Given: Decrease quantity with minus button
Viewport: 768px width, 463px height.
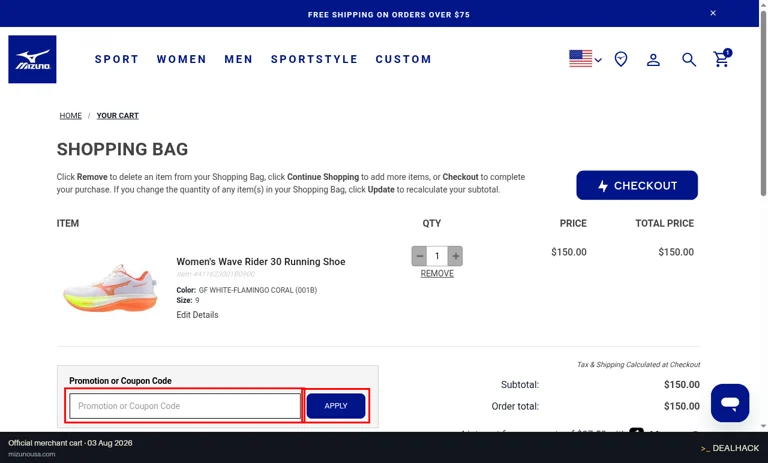Looking at the screenshot, I should (x=419, y=256).
